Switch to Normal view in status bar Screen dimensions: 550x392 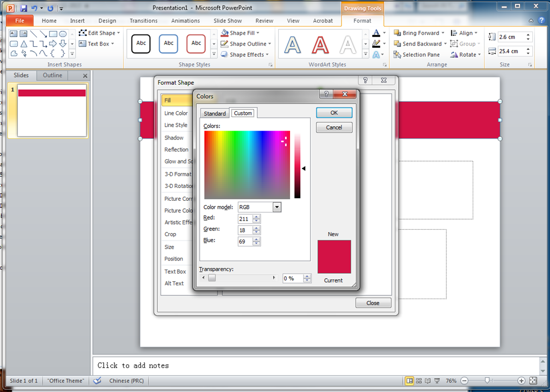point(409,381)
